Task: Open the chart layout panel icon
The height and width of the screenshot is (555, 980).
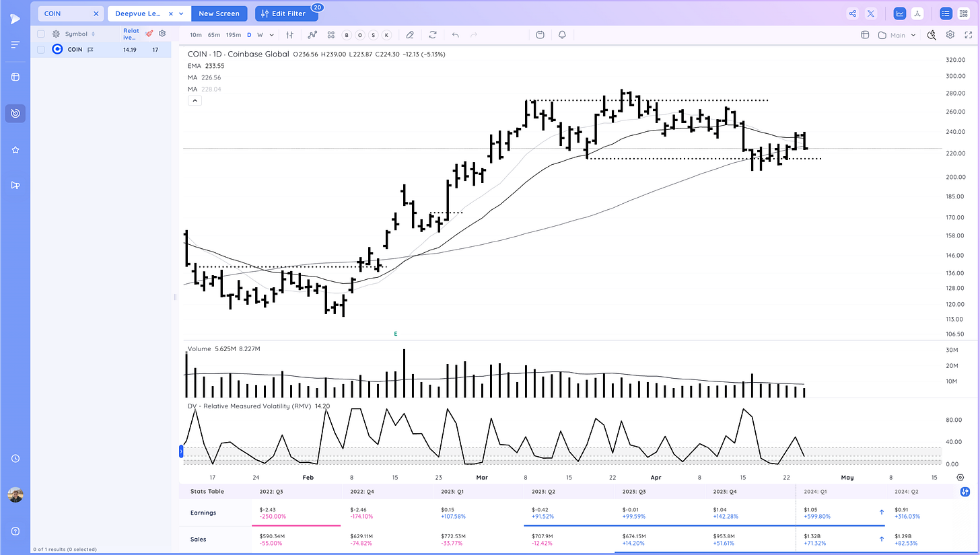Action: 866,35
